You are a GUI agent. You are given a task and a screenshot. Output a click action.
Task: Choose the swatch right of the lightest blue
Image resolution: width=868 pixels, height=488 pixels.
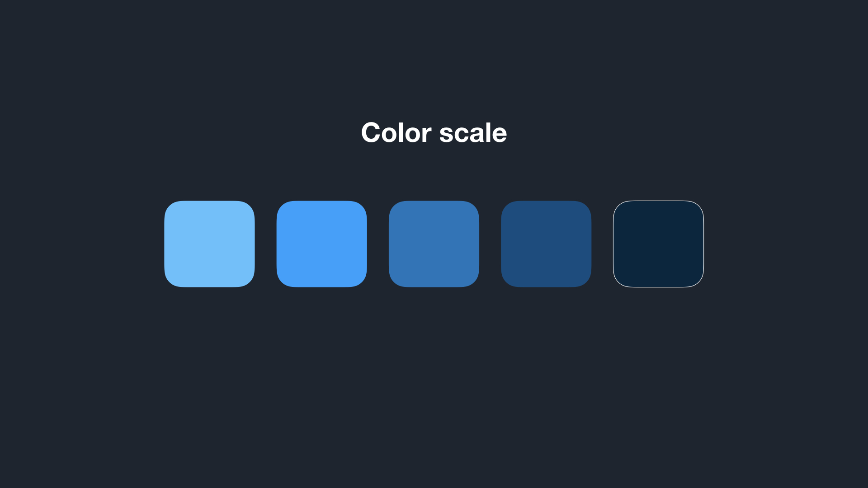321,244
